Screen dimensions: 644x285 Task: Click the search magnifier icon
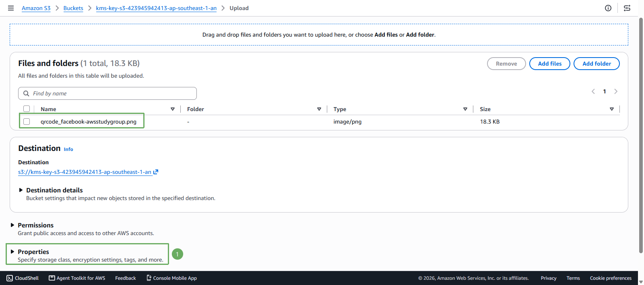tap(26, 93)
